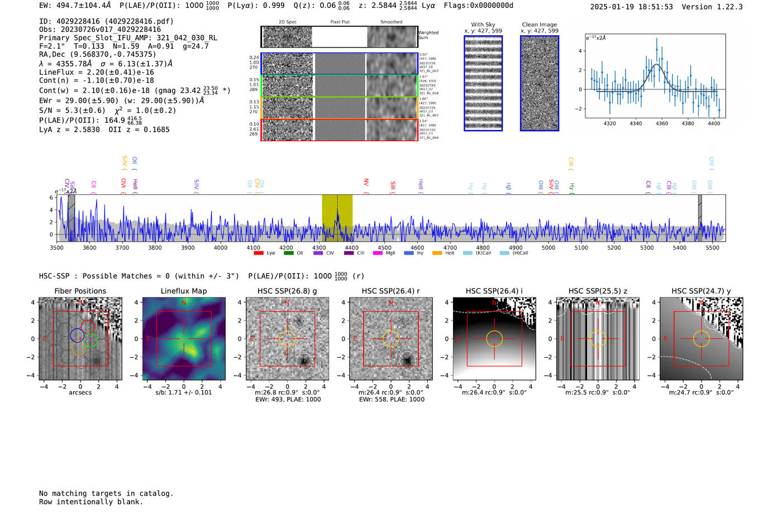
Task: Click the EW: 494.7±104.4Å header value
Action: [75, 6]
